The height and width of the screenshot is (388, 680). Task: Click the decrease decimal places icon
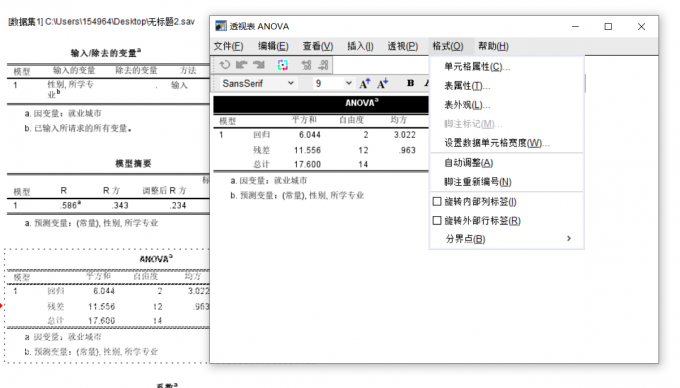pyautogui.click(x=323, y=65)
